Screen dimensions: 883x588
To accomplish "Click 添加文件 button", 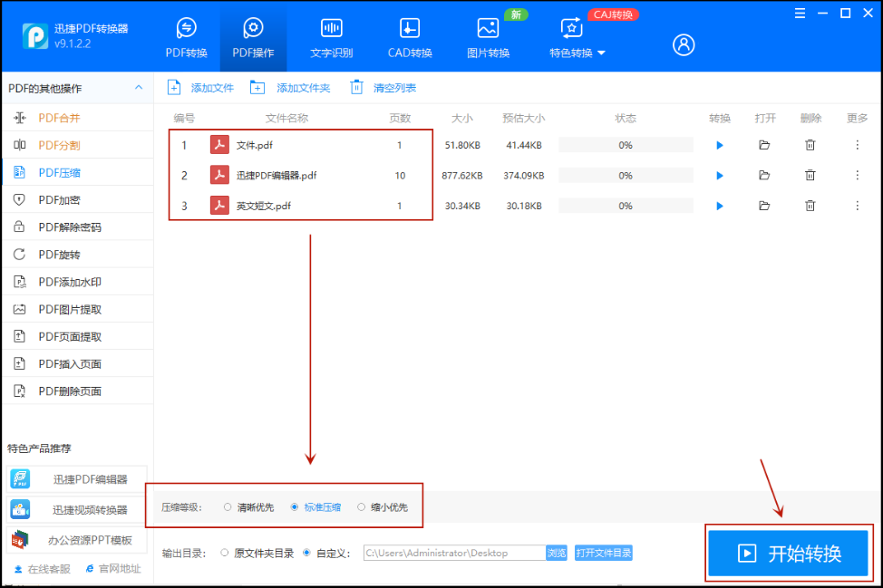I will click(200, 88).
